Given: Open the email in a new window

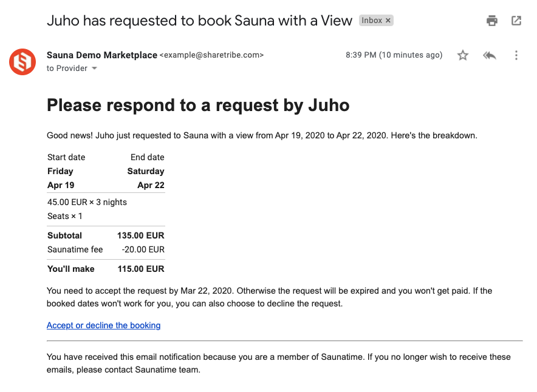Looking at the screenshot, I should (x=516, y=21).
